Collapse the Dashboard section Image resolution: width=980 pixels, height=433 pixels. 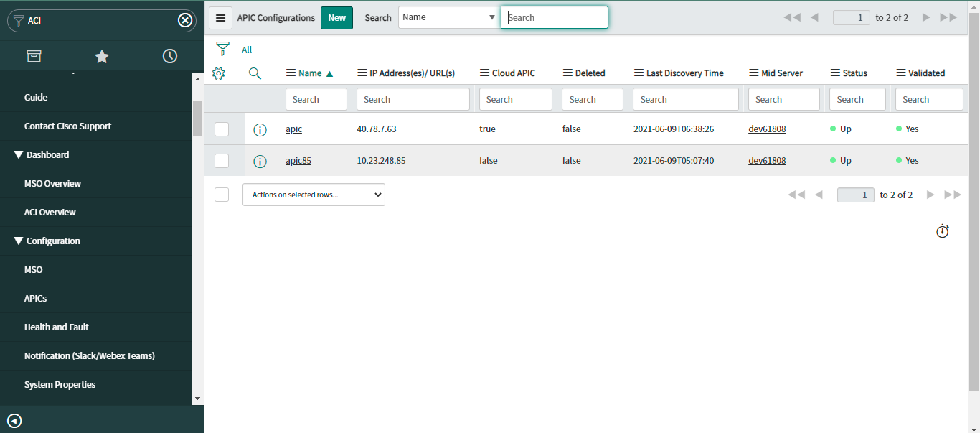19,154
